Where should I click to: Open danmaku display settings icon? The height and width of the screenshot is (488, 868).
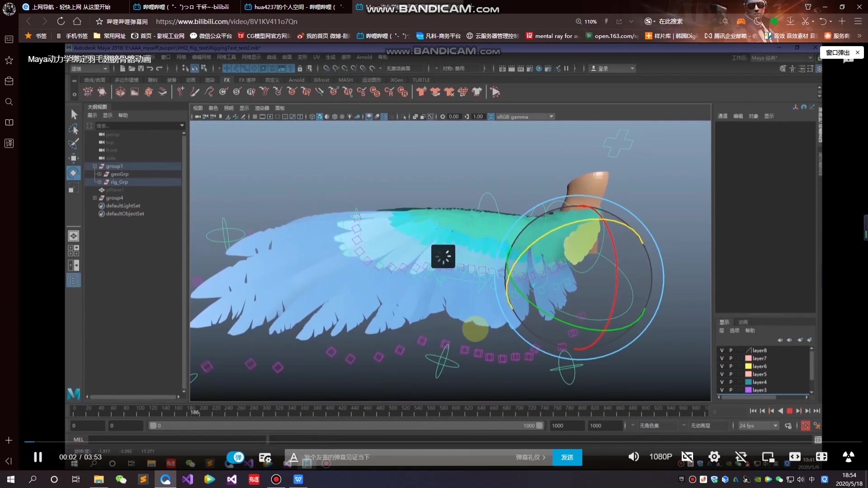coord(265,457)
